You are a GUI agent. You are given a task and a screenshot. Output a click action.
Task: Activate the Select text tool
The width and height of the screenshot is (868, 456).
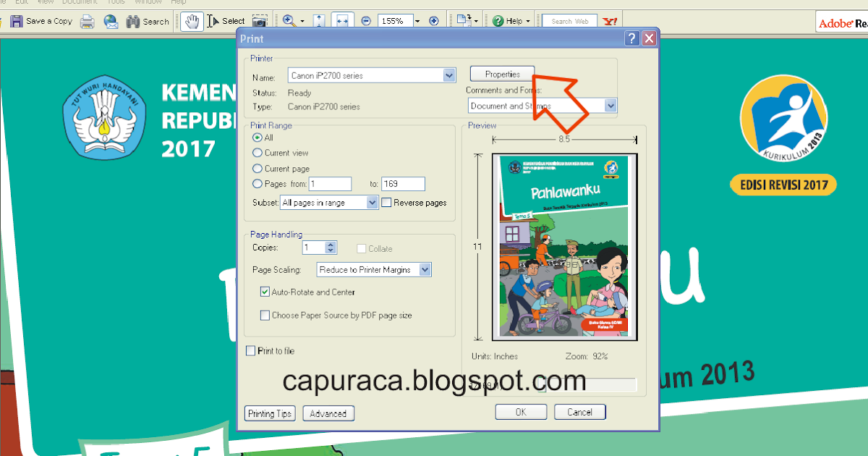[226, 22]
